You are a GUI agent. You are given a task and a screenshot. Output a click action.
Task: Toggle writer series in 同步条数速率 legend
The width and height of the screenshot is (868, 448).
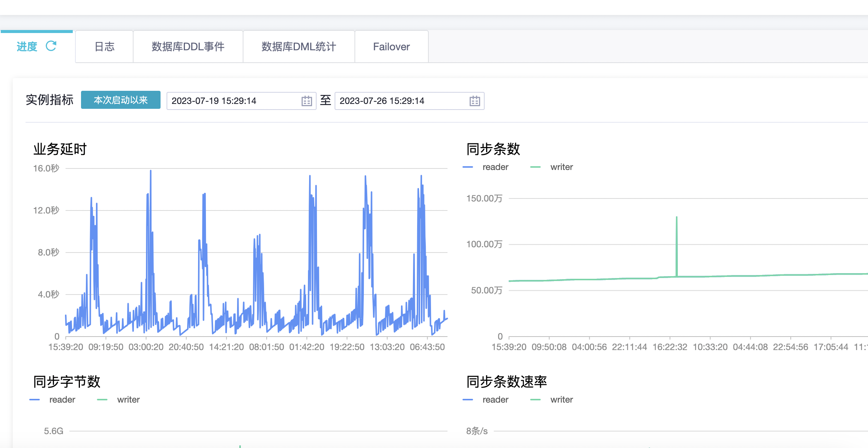(x=551, y=400)
